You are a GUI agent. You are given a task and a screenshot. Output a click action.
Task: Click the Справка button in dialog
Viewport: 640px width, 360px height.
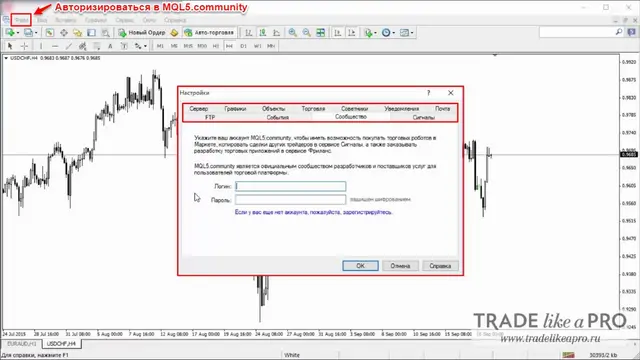click(x=440, y=266)
